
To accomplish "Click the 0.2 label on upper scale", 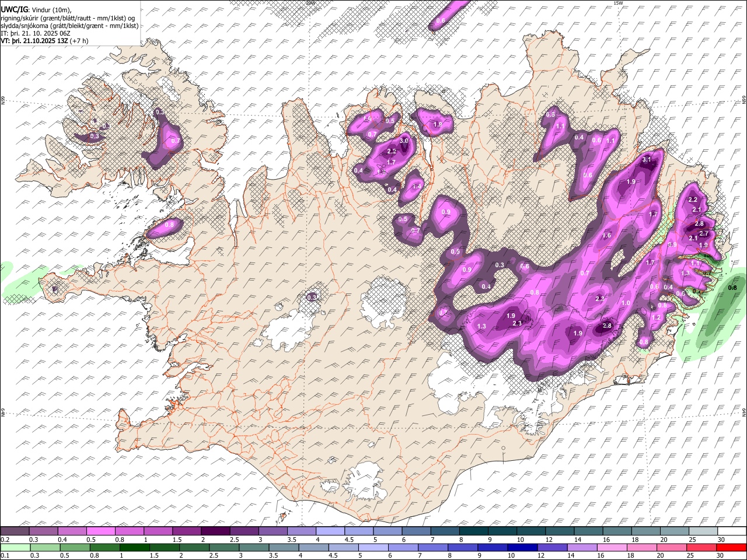I will [x=5, y=540].
